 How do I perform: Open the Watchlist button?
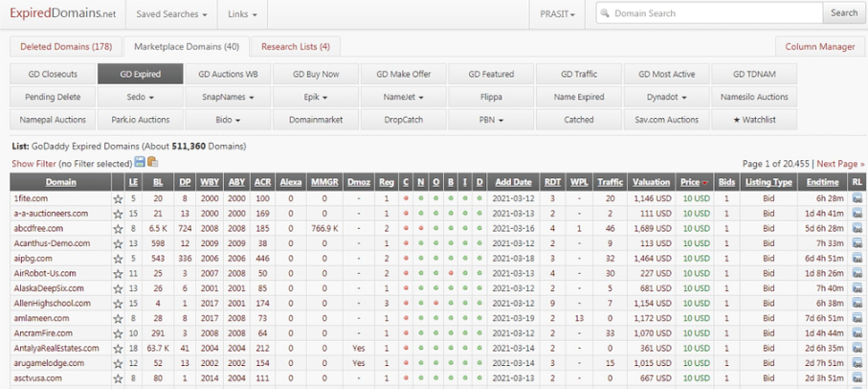tap(754, 120)
